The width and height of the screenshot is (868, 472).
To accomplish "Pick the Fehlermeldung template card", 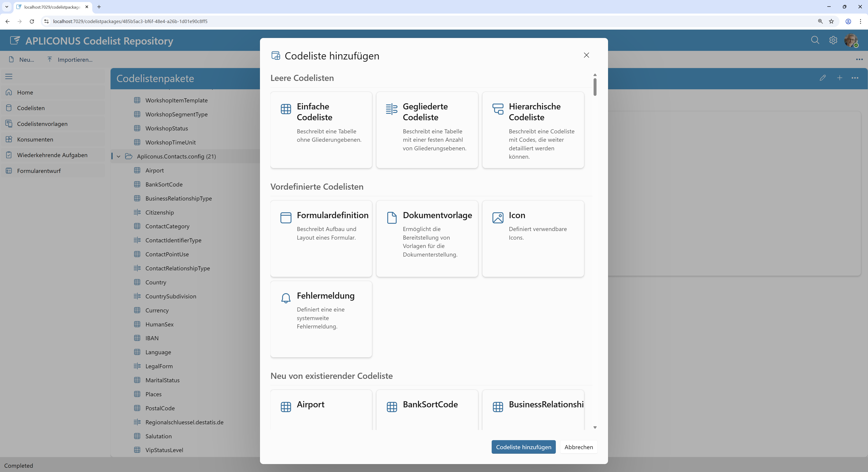I will [x=321, y=319].
